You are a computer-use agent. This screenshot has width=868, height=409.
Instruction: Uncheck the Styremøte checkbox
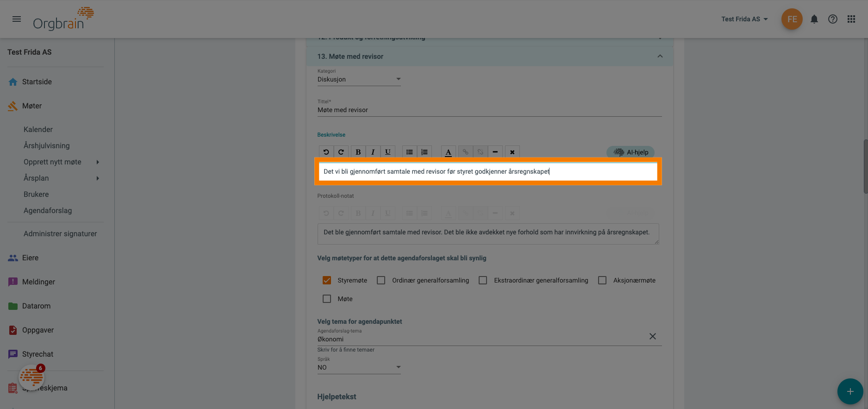[x=327, y=280]
